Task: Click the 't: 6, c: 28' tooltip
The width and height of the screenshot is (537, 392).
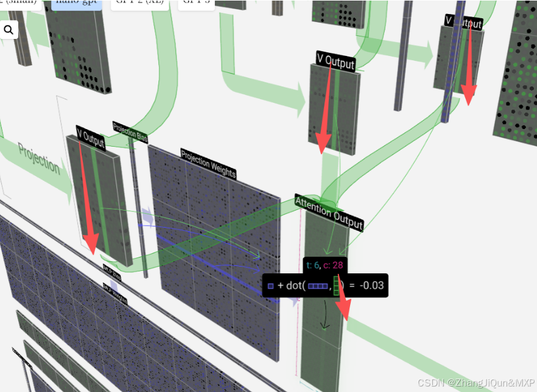Action: (325, 265)
